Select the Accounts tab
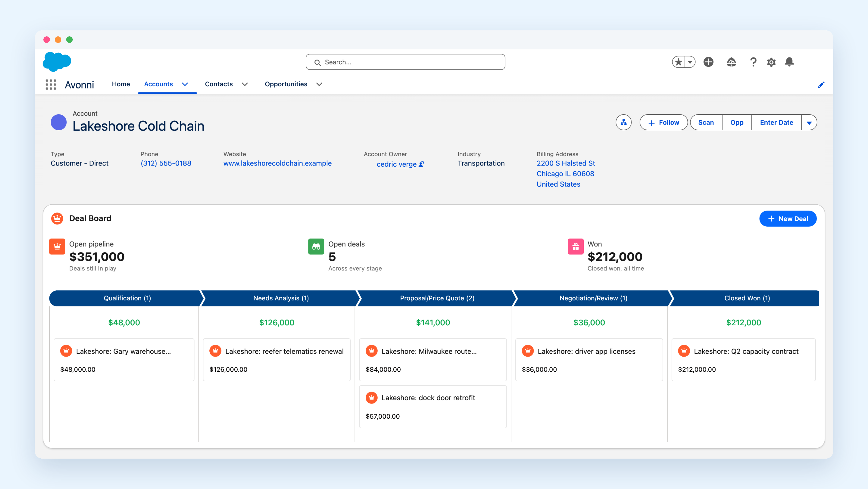The image size is (868, 489). 158,84
